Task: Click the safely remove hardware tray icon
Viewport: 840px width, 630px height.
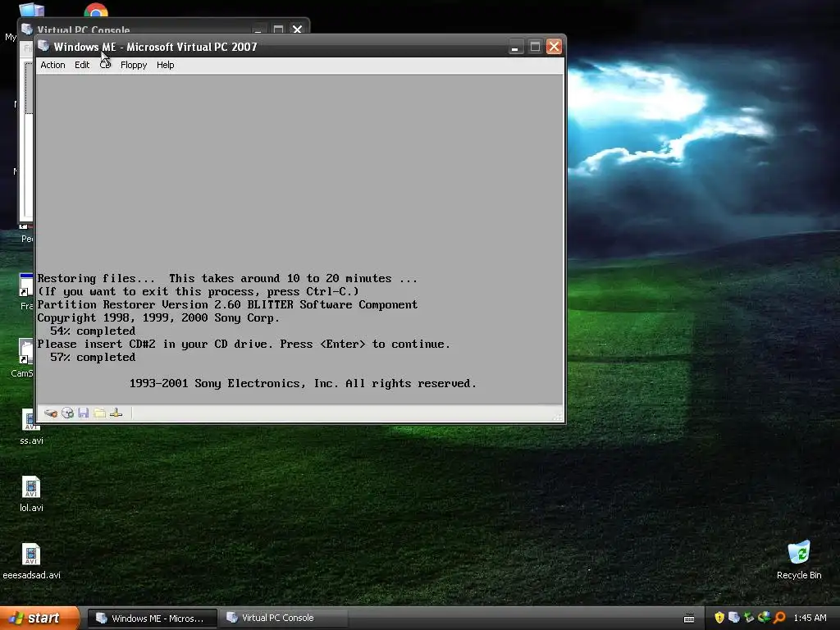Action: (749, 618)
